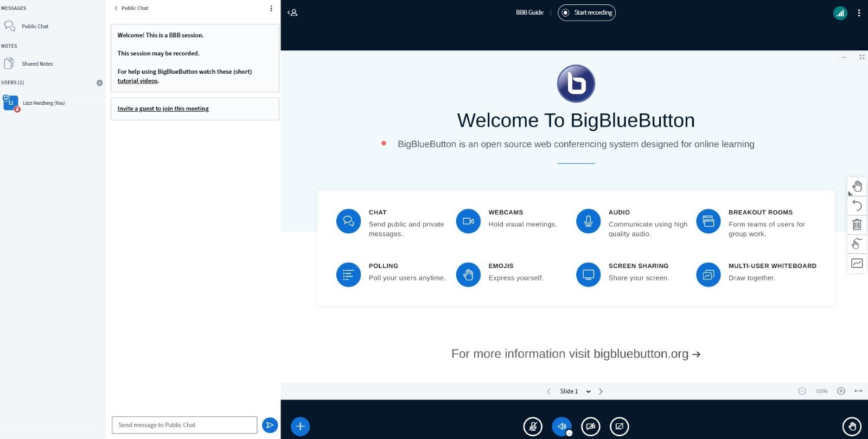The height and width of the screenshot is (439, 868).
Task: Select user Lizzi Herzberg avatar
Action: tap(10, 103)
